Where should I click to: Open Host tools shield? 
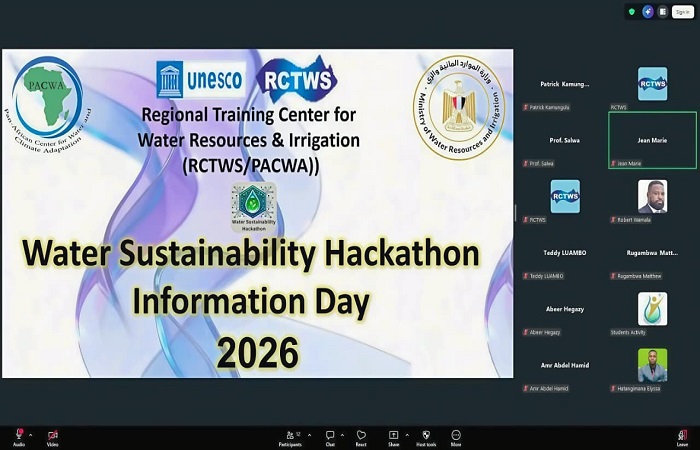tap(425, 435)
